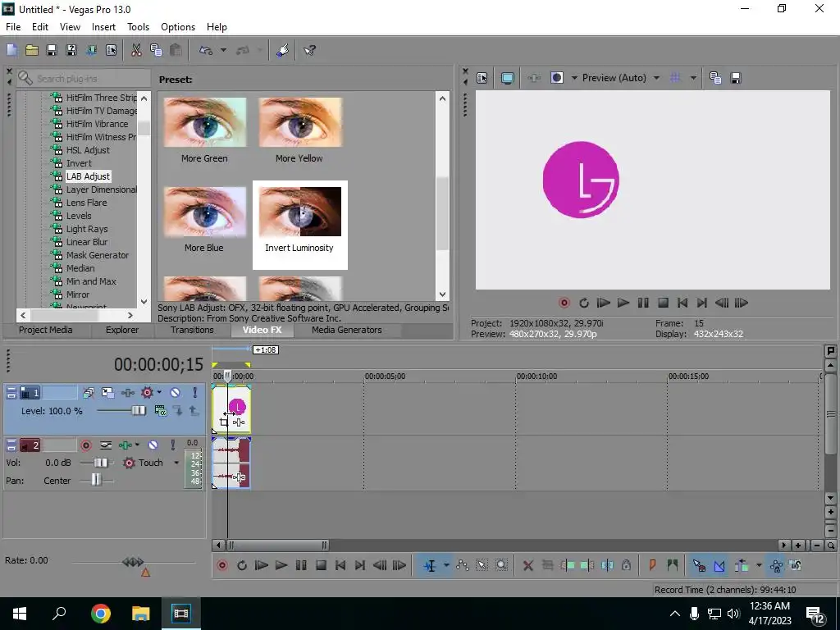Open the Preview (Auto) quality dropdown
The width and height of the screenshot is (840, 630).
656,78
